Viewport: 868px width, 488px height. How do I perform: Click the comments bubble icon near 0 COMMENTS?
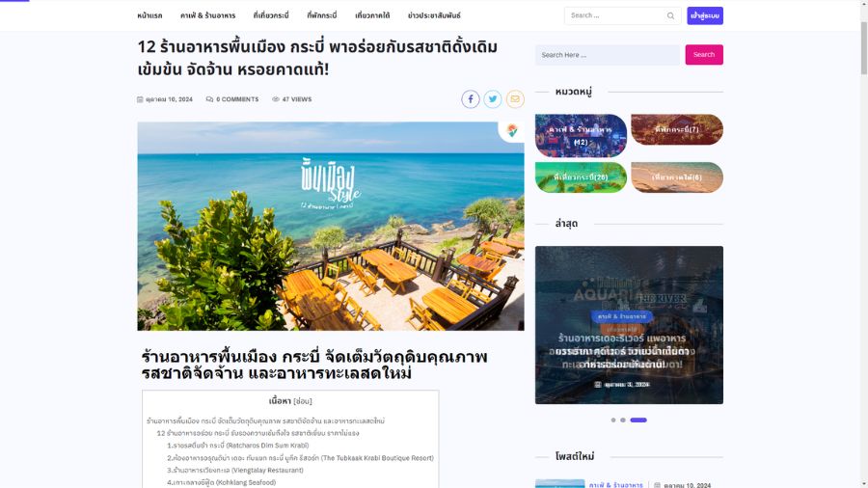pos(209,99)
